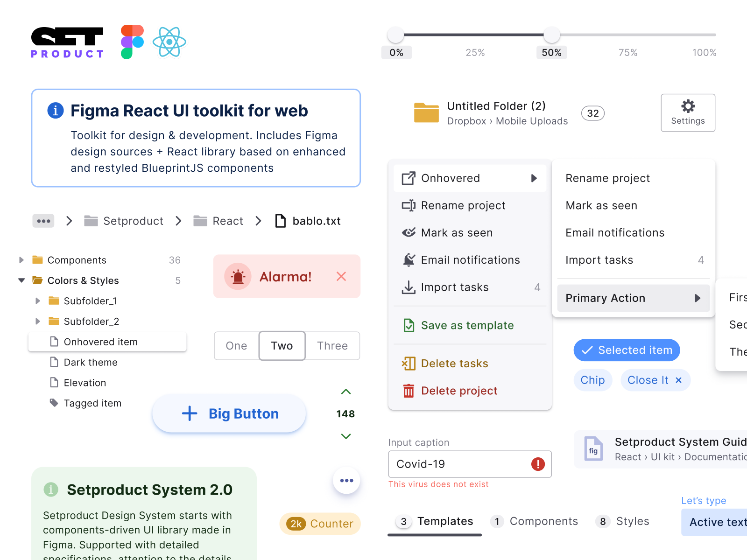
Task: Click the rename cursor icon beside Rename project
Action: (x=409, y=205)
